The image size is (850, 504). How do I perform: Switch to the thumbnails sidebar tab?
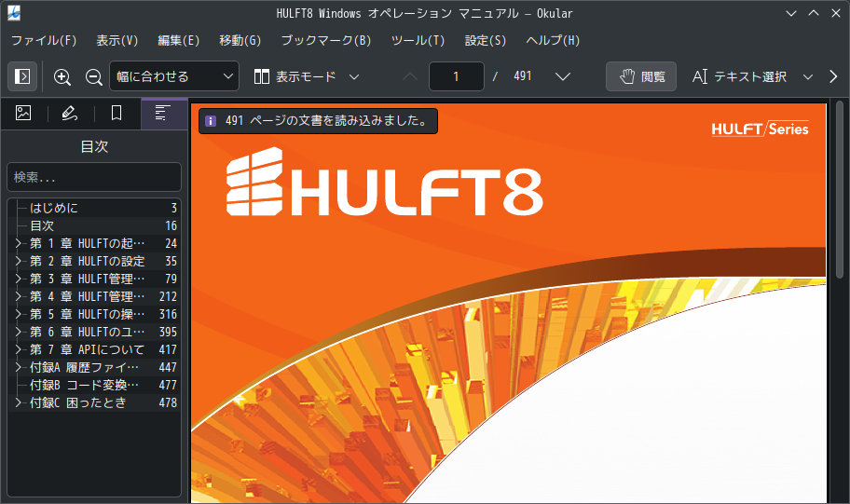23,114
